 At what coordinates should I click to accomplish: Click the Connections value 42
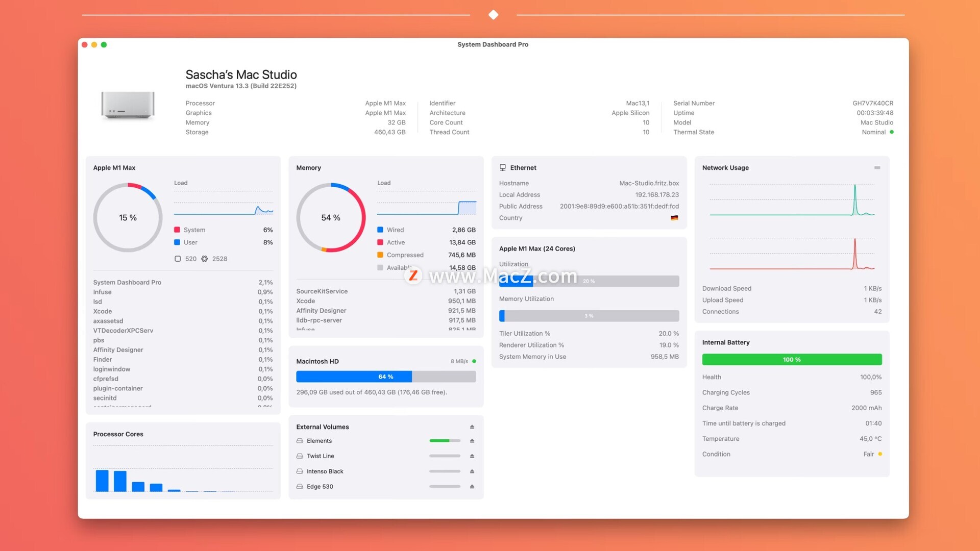tap(877, 312)
